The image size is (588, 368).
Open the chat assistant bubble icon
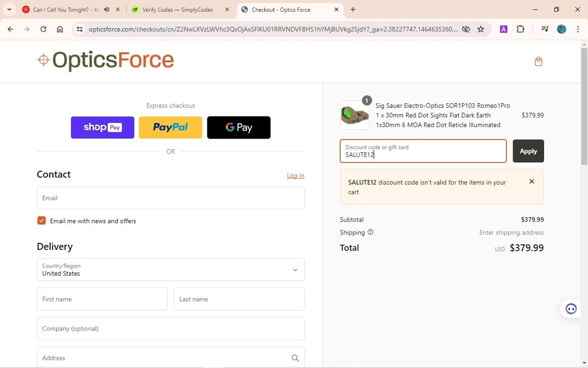[x=571, y=309]
